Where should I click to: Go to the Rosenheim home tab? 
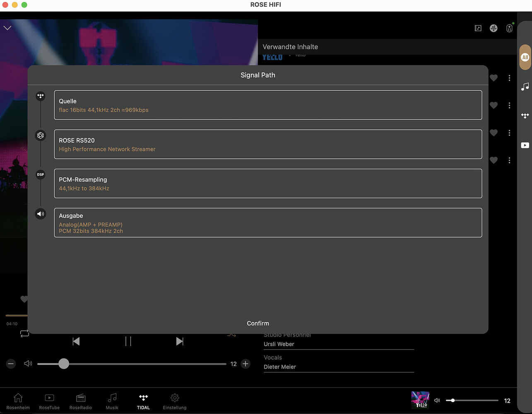(x=18, y=402)
